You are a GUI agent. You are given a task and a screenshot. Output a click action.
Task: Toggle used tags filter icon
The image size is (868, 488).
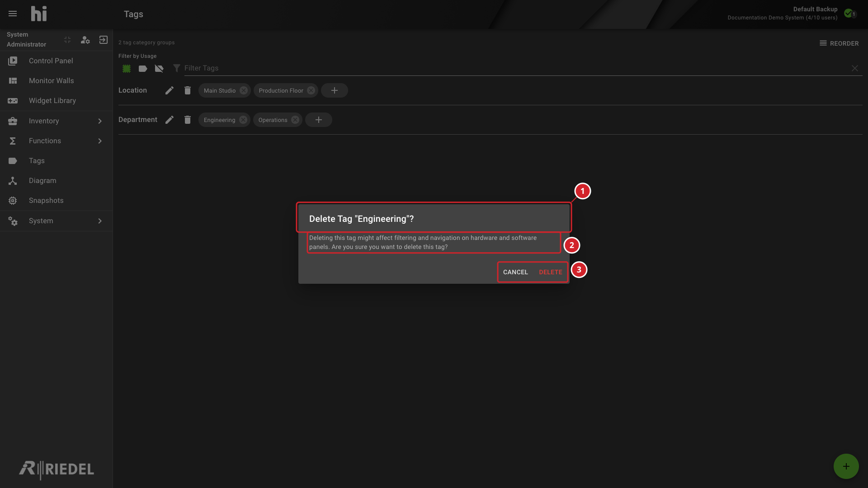pos(143,69)
